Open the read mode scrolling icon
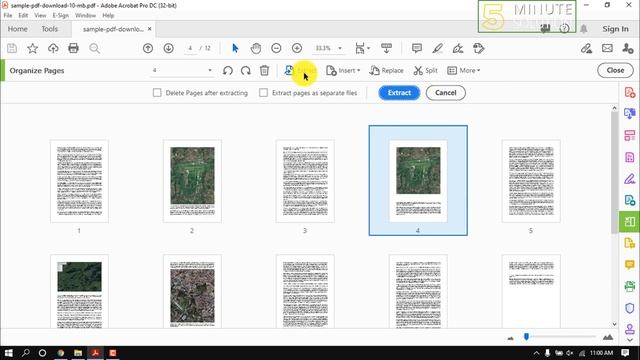 (x=386, y=48)
